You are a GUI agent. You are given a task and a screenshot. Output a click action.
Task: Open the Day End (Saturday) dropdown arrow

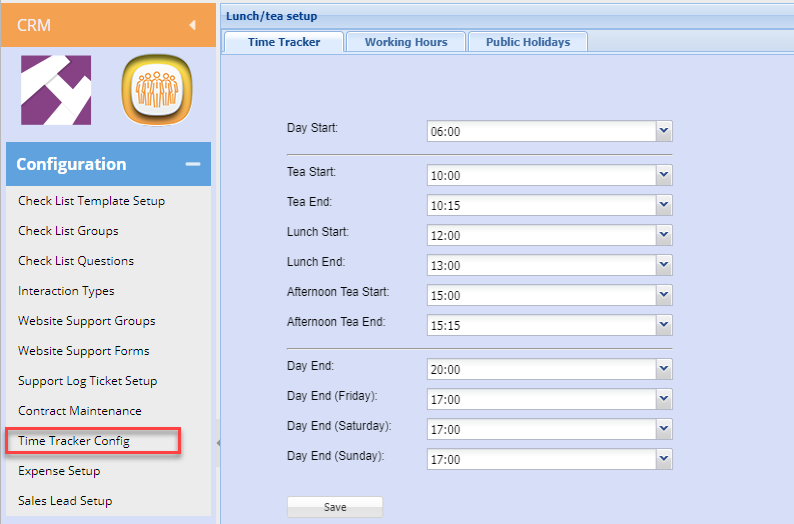coord(664,429)
